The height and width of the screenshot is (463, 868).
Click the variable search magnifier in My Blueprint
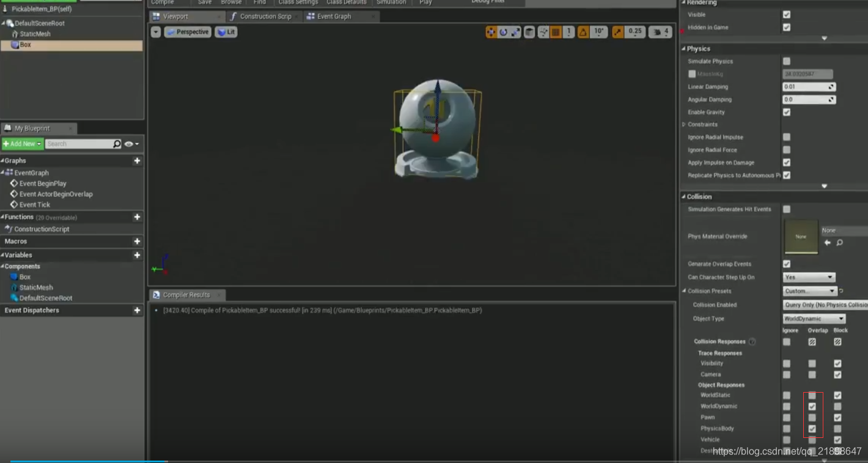tap(116, 143)
